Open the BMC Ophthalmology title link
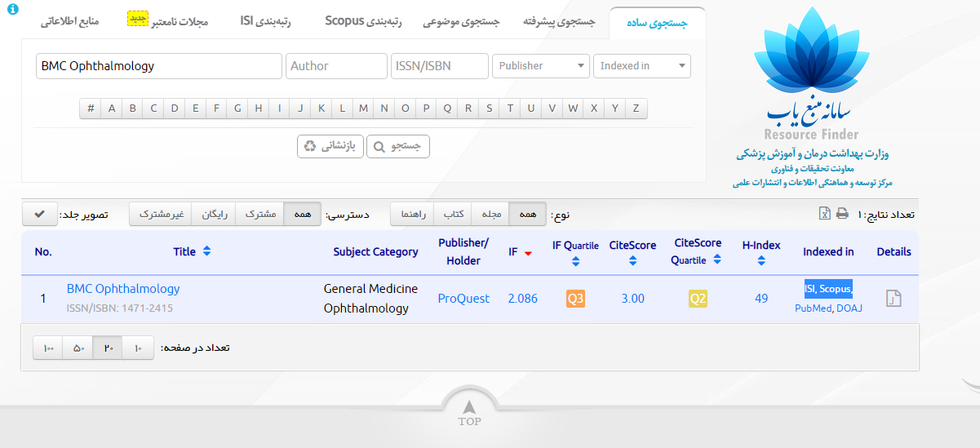Image resolution: width=980 pixels, height=448 pixels. coord(123,289)
